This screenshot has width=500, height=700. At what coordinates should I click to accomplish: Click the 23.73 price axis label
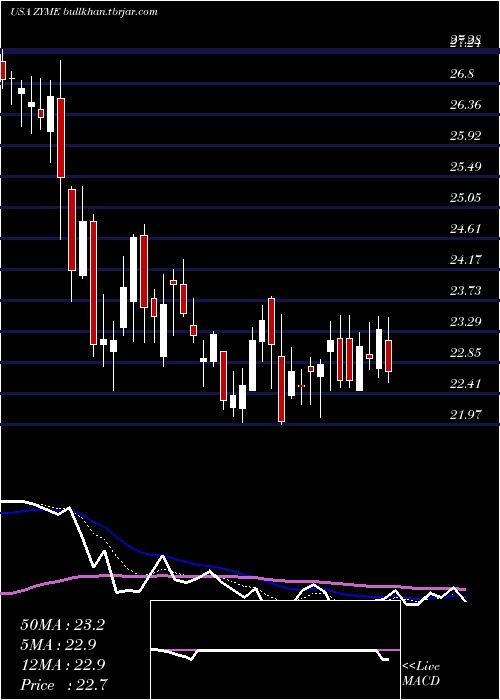465,291
